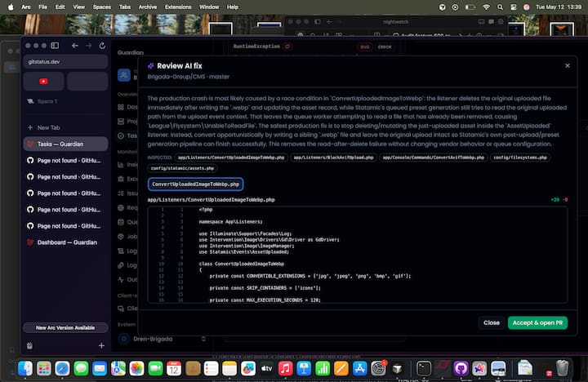Click the ERROR tag badge
Viewport: 588px width, 382px height.
click(x=385, y=47)
